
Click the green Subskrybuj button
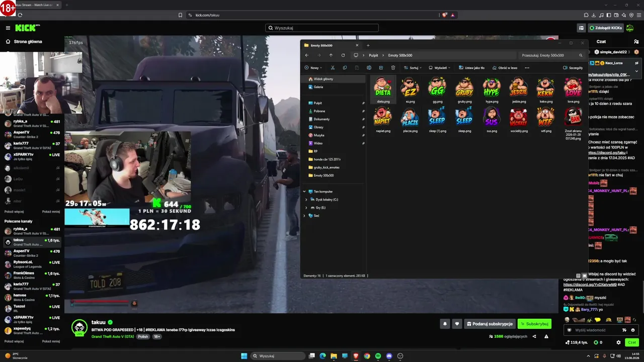click(x=534, y=324)
